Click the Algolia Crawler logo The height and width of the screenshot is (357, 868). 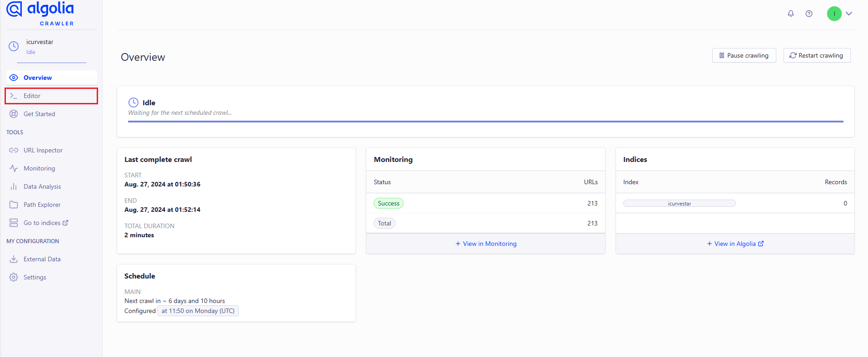pyautogui.click(x=40, y=14)
